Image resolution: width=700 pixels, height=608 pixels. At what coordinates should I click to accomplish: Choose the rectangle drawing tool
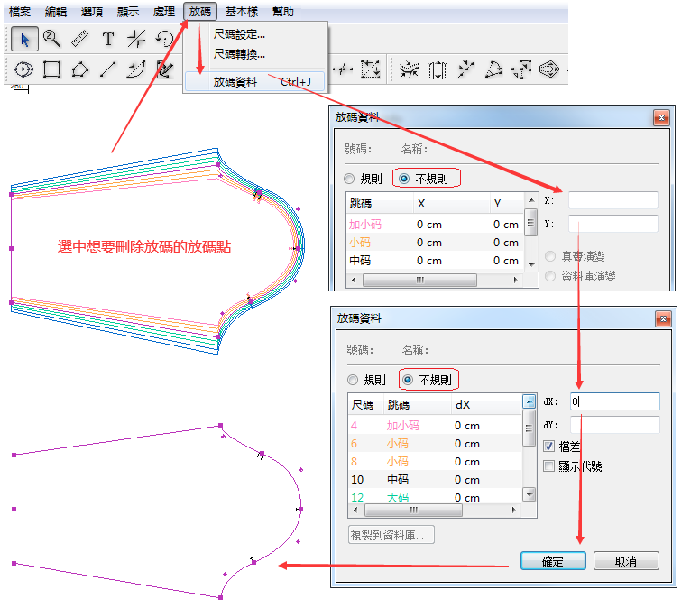(51, 69)
